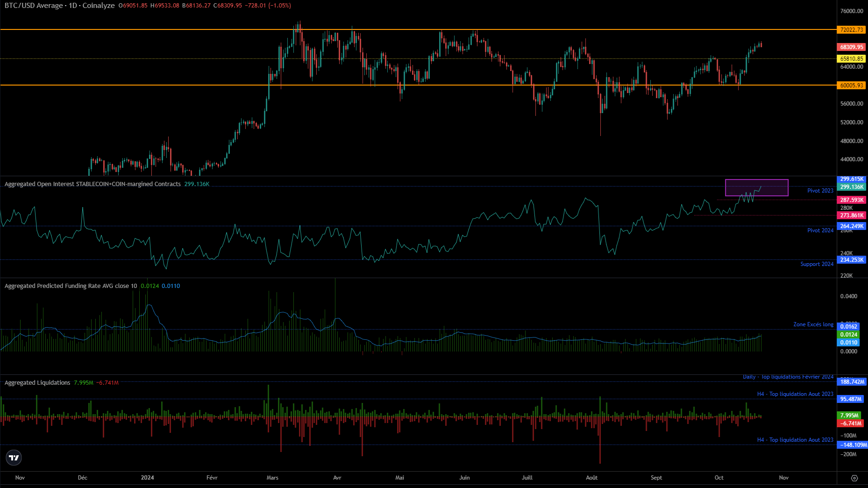Image resolution: width=868 pixels, height=488 pixels.
Task: Click the Pivot 2024 text label
Action: 820,230
